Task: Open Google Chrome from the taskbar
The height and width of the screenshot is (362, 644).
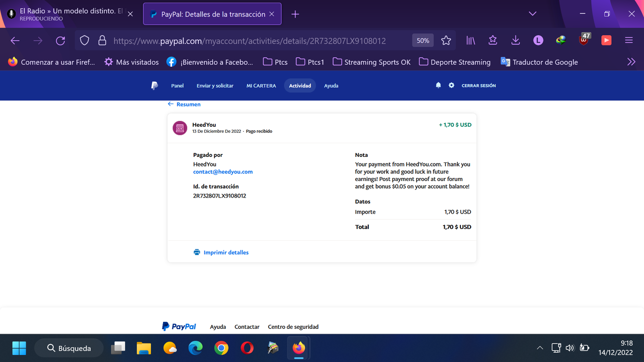Action: point(221,348)
